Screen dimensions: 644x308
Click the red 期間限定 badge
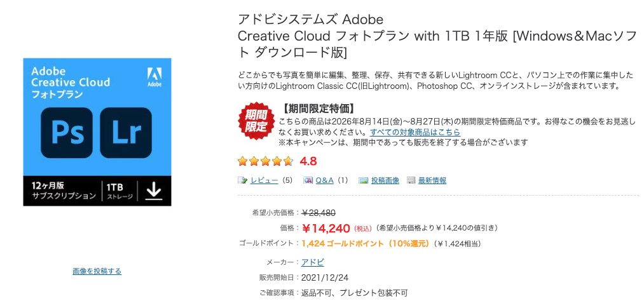(257, 121)
